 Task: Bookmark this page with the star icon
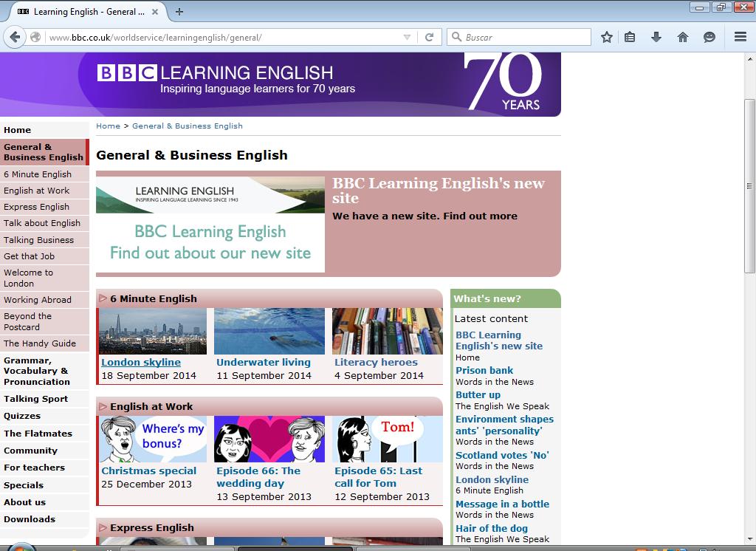[607, 37]
